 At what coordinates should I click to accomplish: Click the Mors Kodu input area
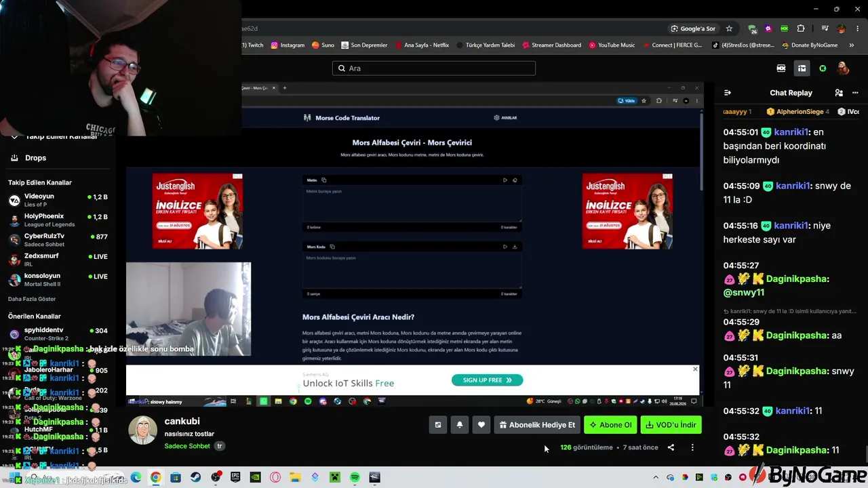412,270
